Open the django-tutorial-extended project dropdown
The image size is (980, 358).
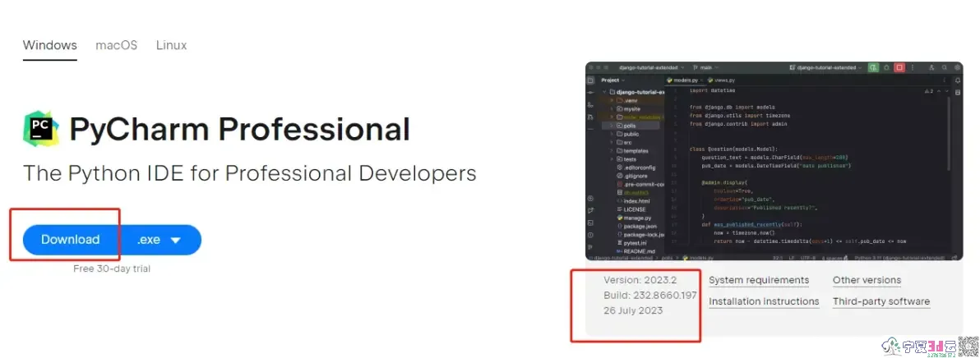[651, 67]
